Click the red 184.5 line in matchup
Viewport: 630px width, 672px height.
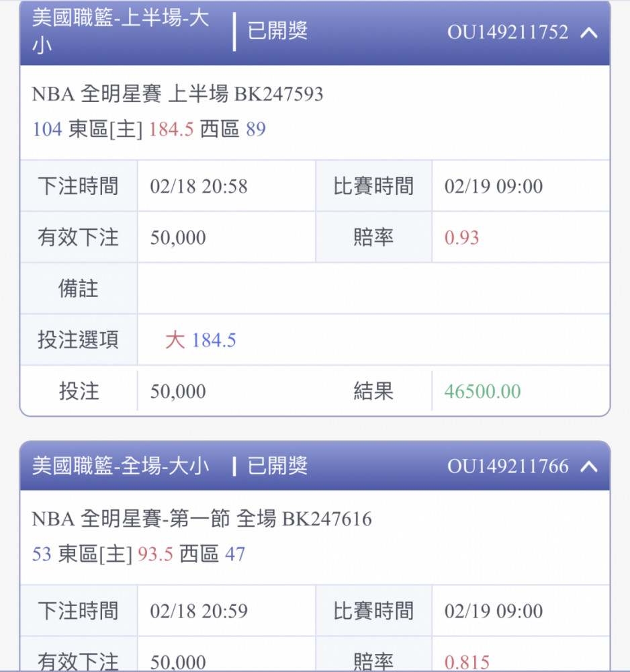171,129
